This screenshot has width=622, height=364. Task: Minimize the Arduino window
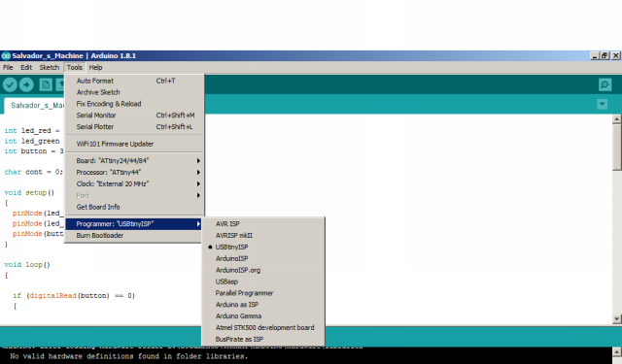point(594,56)
